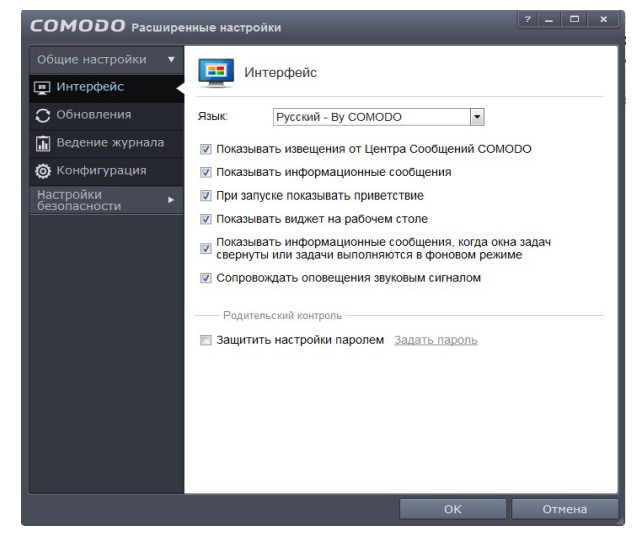Maximize the COMODO settings window
The image size is (644, 537).
(x=575, y=19)
